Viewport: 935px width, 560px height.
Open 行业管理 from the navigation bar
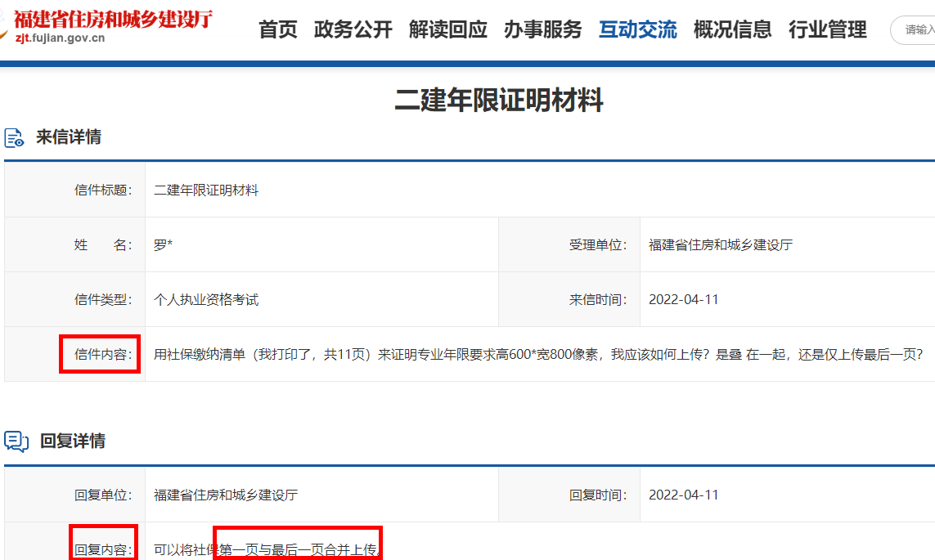click(x=828, y=30)
